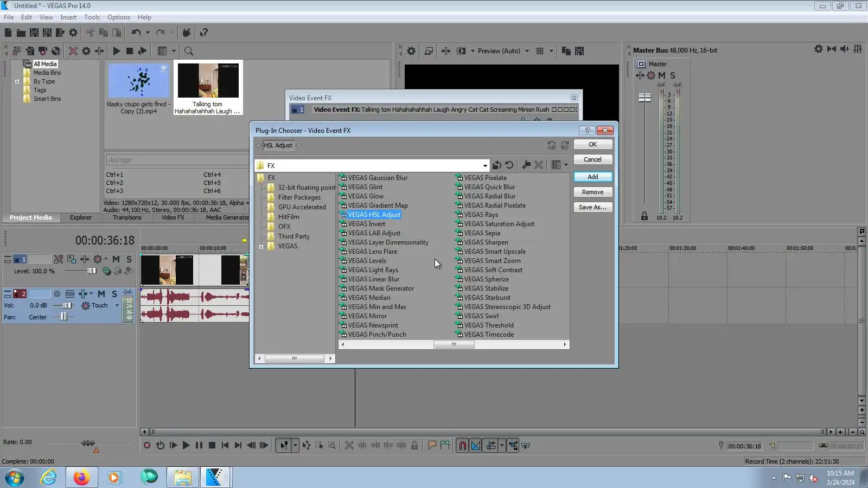
Task: Click the Undo arrow button
Action: tap(136, 33)
